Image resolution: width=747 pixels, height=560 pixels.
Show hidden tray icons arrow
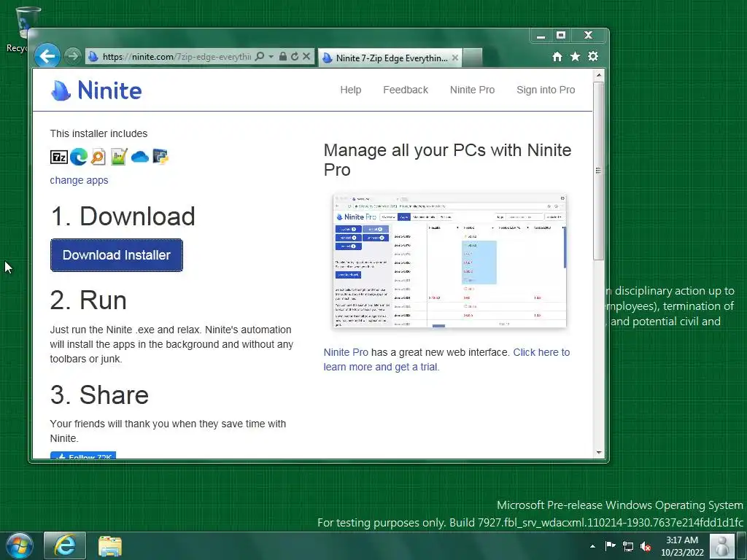(592, 547)
